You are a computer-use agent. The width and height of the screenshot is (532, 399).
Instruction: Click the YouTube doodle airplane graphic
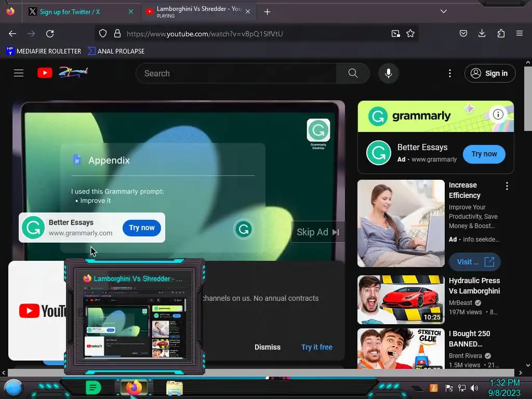pyautogui.click(x=73, y=72)
